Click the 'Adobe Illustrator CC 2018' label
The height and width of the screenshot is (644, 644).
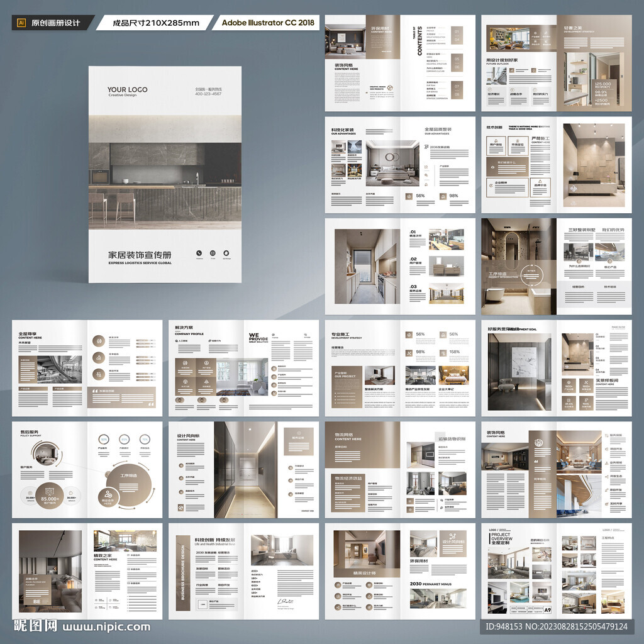pos(268,23)
